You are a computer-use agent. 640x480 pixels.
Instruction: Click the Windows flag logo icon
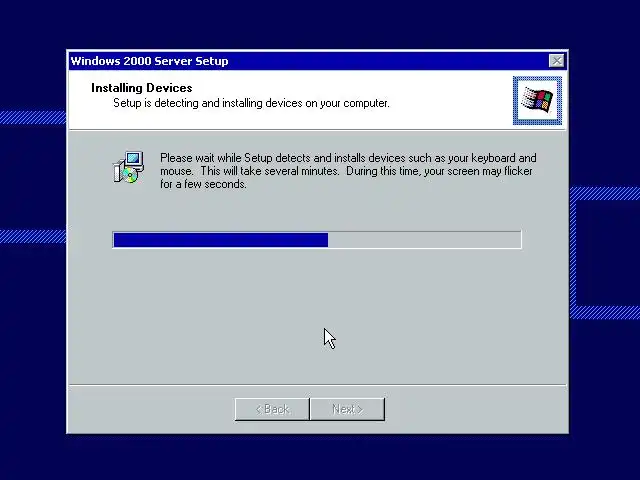[x=537, y=100]
